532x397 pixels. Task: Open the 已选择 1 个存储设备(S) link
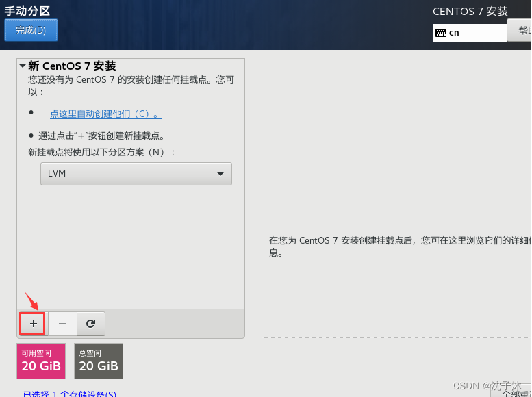pos(70,394)
